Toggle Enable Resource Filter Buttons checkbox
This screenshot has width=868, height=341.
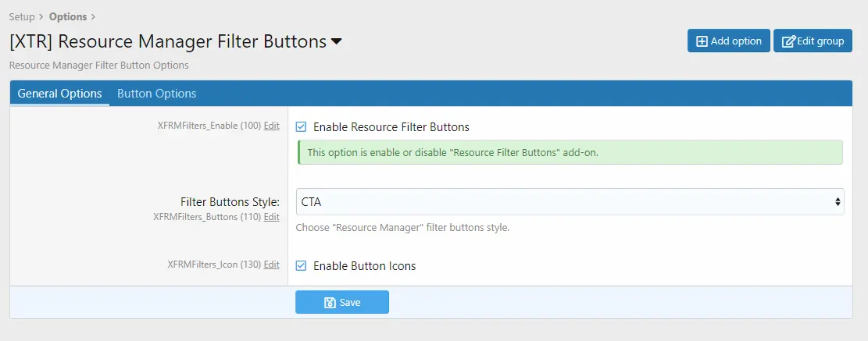pyautogui.click(x=301, y=127)
